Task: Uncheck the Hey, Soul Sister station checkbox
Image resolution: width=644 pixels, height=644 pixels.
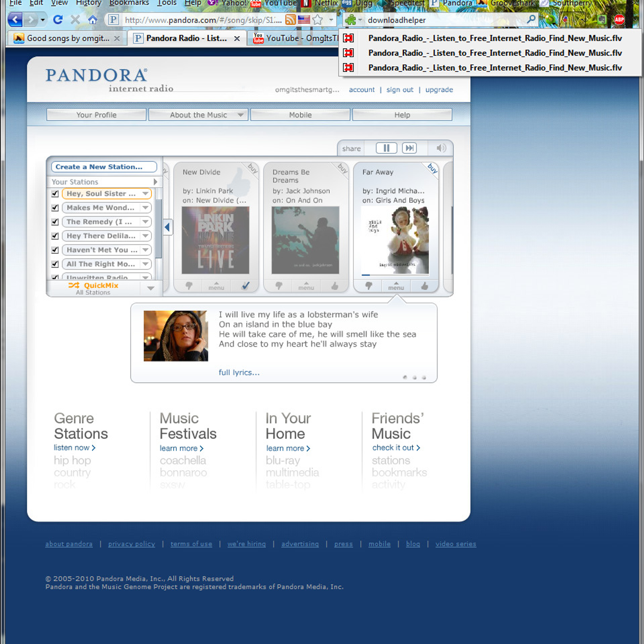Action: [x=55, y=194]
